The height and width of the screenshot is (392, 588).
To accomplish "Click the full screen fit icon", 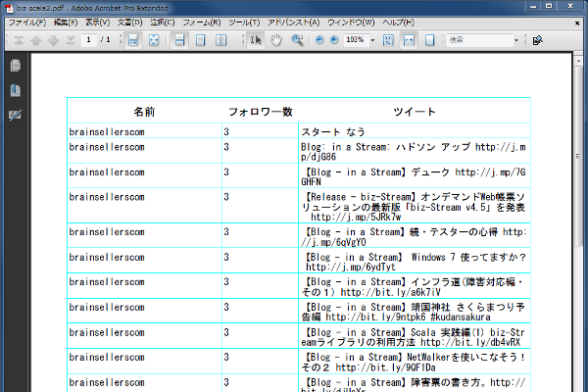I will pos(154,40).
